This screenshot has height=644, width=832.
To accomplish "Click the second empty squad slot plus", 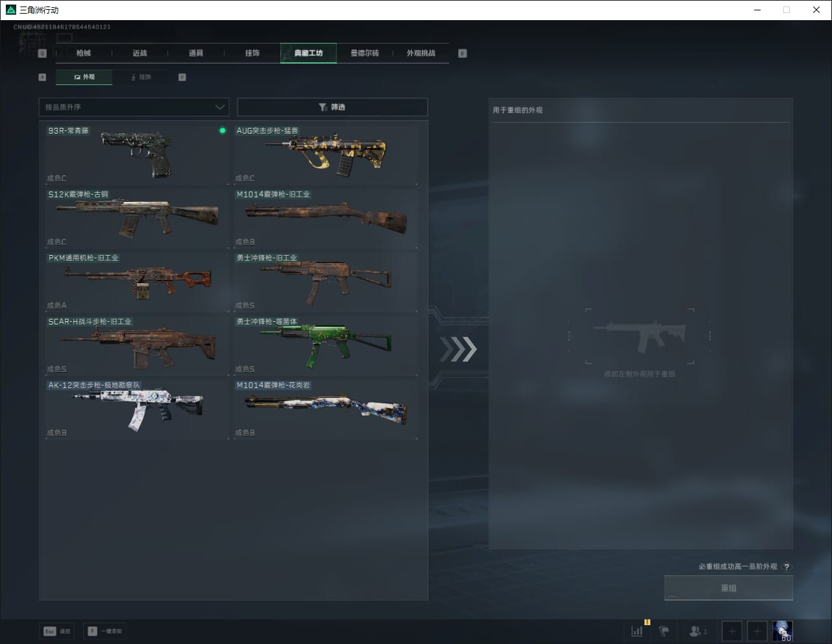I will point(757,631).
